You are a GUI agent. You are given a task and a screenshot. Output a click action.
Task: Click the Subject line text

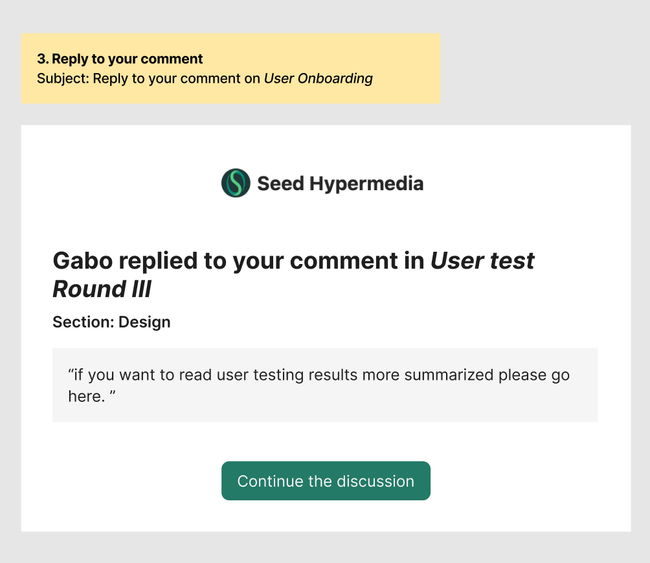point(205,78)
